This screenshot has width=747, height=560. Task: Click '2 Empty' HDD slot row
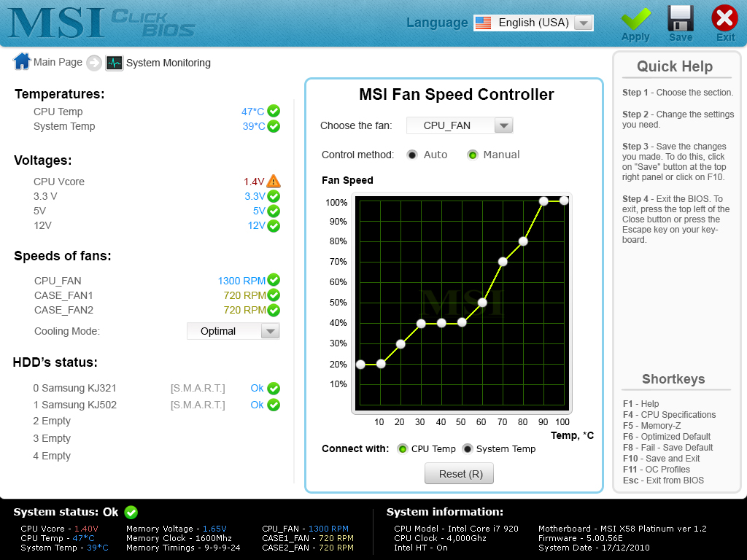click(x=52, y=421)
